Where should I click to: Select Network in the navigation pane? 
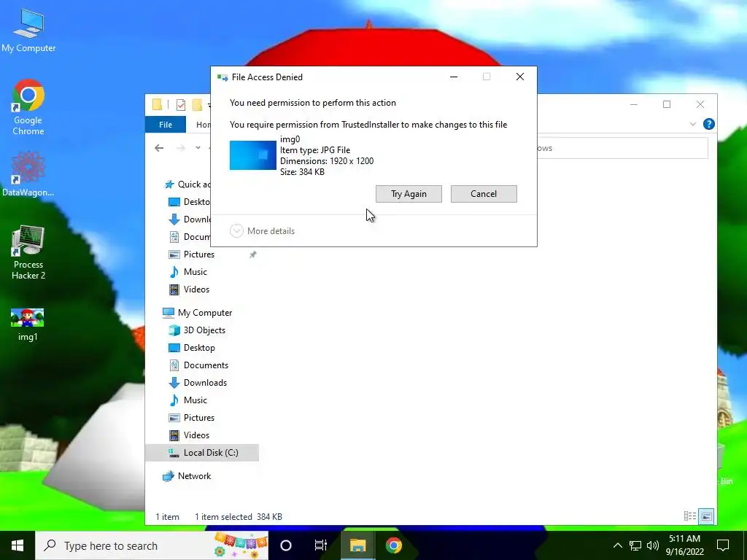click(x=186, y=476)
